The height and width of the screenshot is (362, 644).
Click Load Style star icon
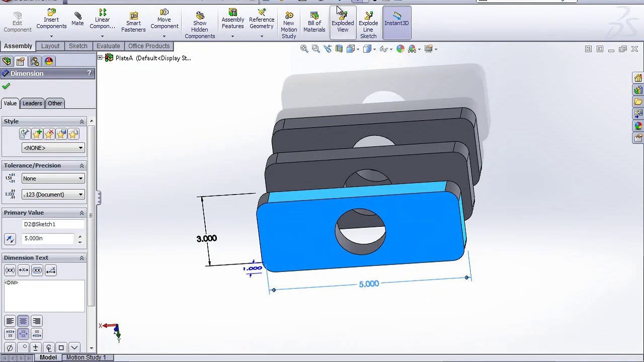pos(73,134)
